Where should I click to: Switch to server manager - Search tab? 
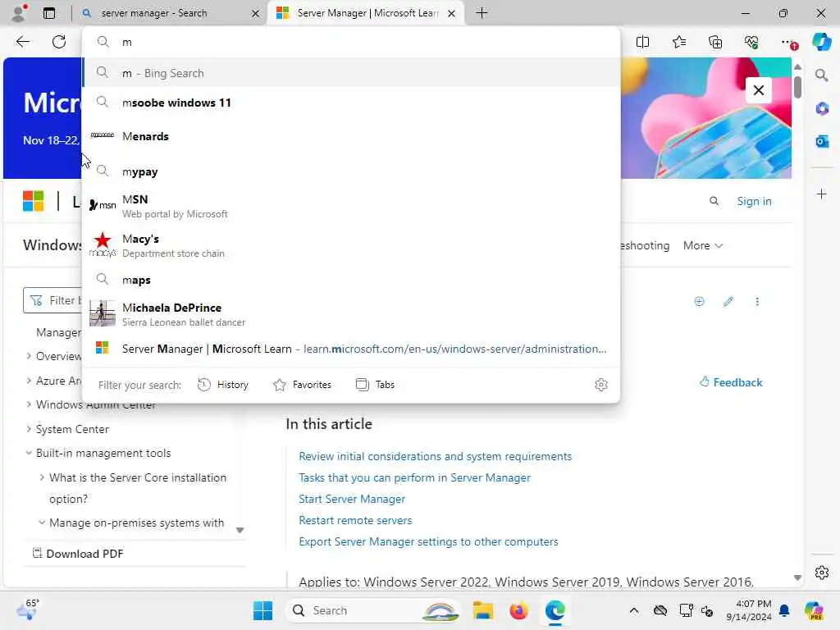(169, 13)
